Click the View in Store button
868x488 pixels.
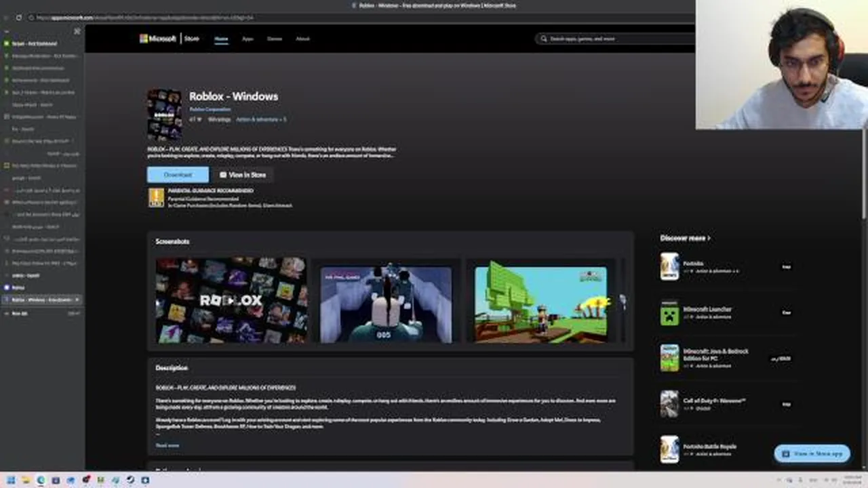click(x=243, y=175)
